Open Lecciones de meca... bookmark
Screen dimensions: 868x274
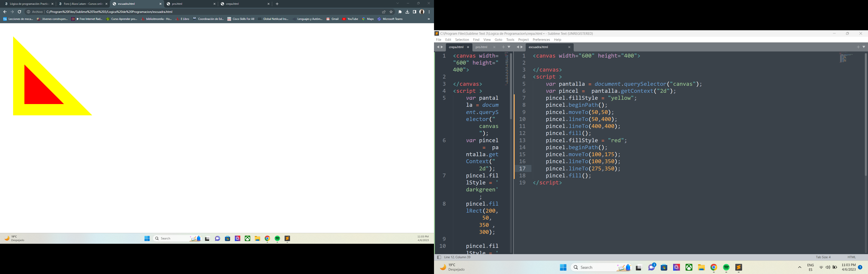18,19
